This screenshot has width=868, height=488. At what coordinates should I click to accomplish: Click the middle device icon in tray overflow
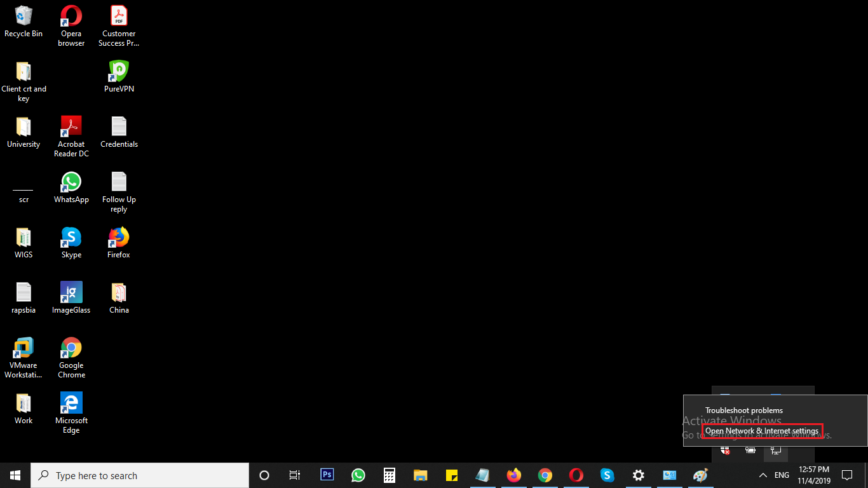(x=750, y=450)
